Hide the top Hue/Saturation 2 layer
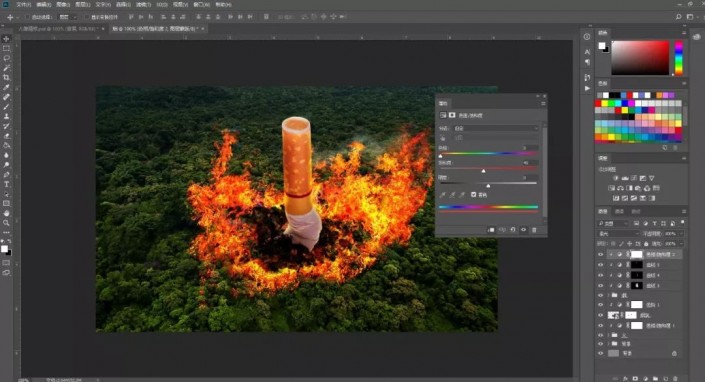705x382 pixels. click(600, 254)
